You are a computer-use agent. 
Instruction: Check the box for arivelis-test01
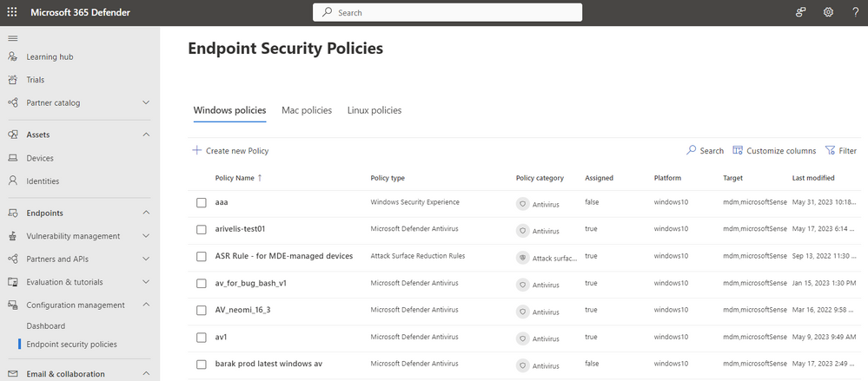pos(202,229)
